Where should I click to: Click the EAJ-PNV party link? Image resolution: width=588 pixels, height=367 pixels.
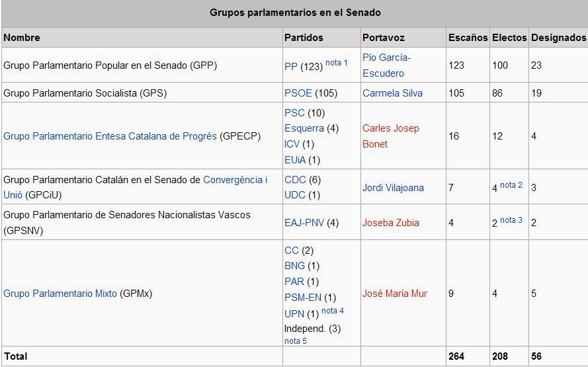pyautogui.click(x=304, y=223)
